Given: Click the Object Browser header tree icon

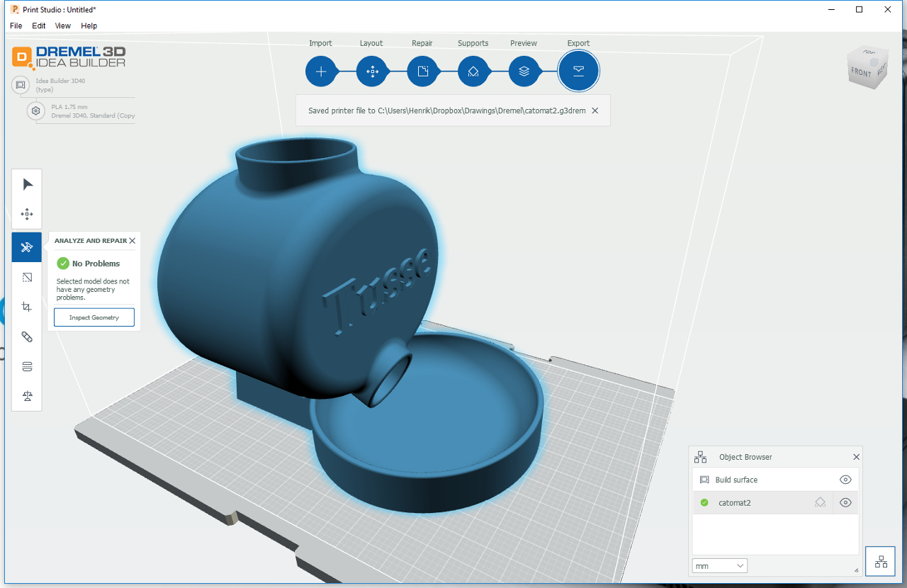Looking at the screenshot, I should 700,457.
